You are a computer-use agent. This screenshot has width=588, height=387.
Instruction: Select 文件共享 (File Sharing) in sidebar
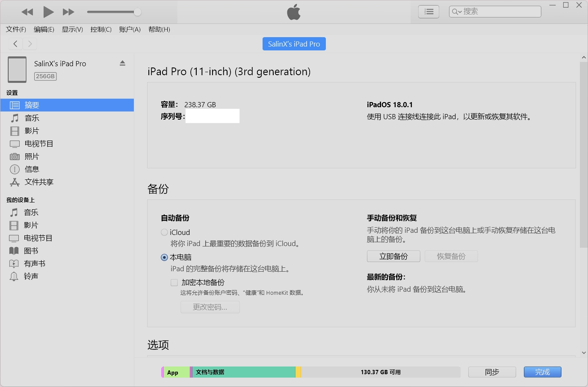38,182
